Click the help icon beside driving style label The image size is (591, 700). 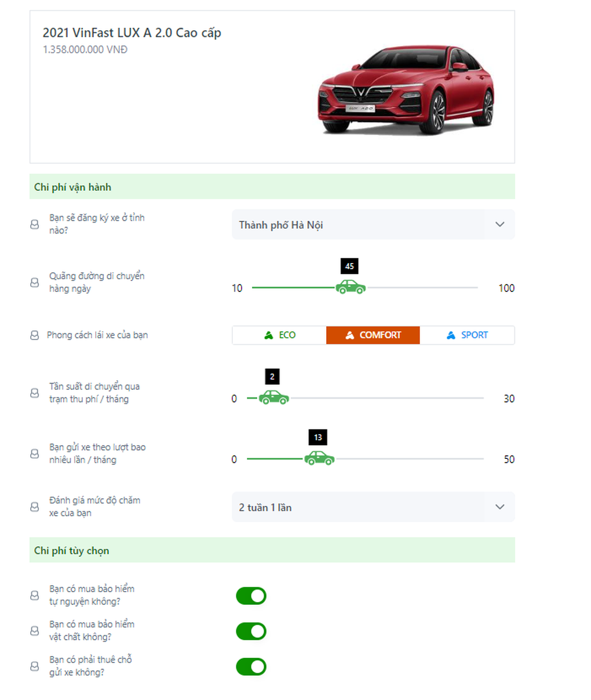pos(35,336)
